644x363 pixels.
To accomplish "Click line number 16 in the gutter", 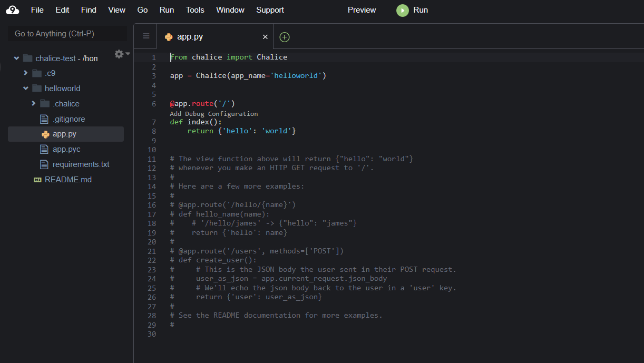I will [x=152, y=205].
